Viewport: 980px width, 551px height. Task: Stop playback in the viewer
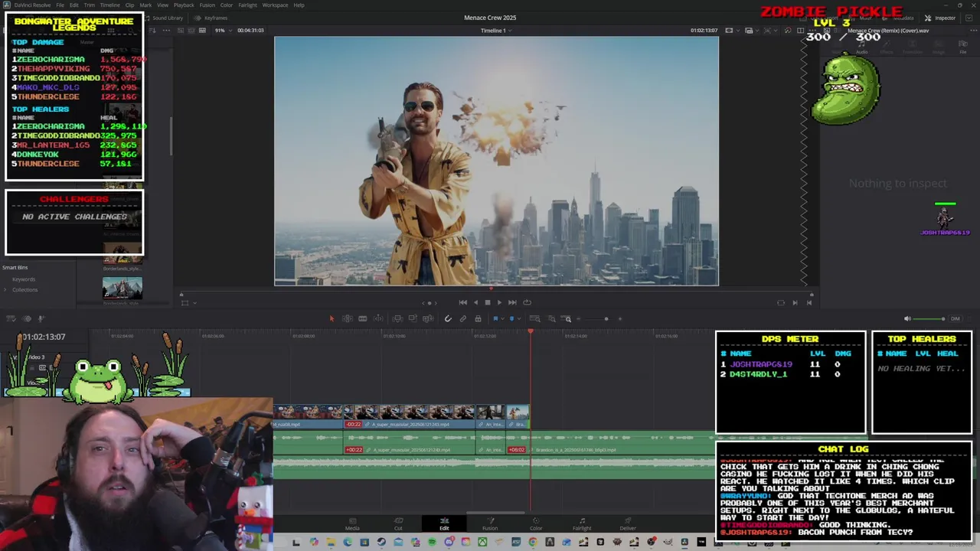pyautogui.click(x=487, y=302)
